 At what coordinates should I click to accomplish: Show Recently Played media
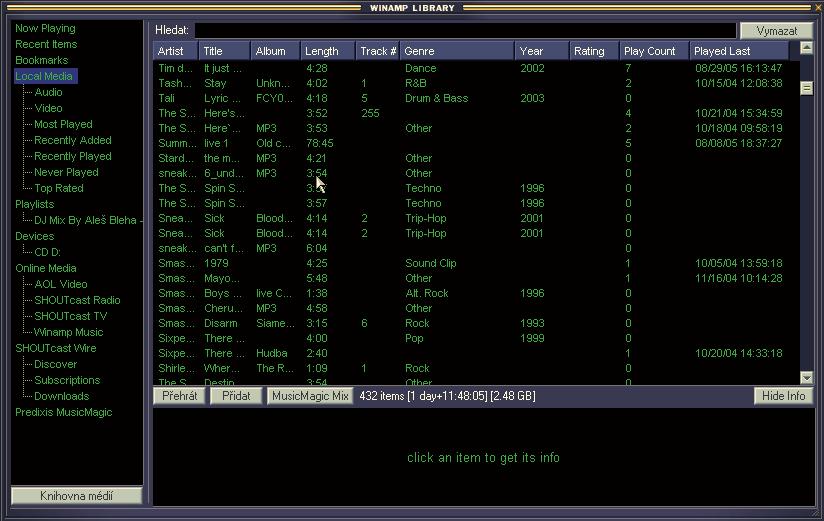(x=73, y=156)
